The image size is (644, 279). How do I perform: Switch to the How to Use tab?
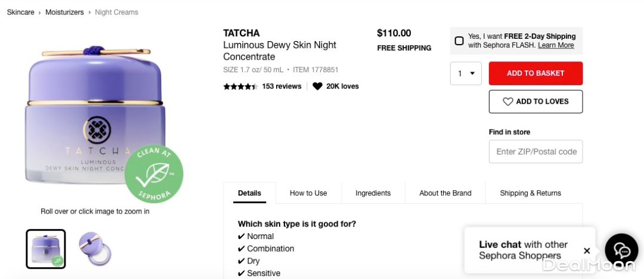[308, 193]
